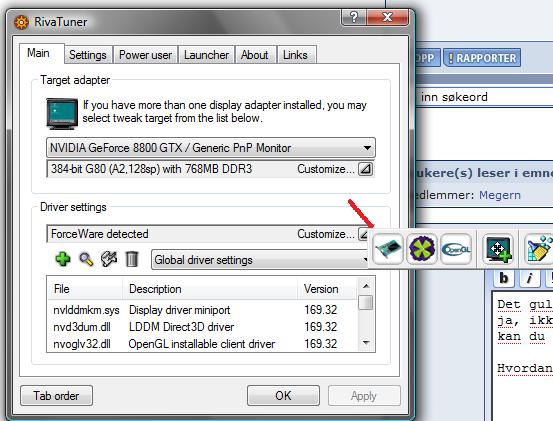
Task: Click RAPPORTER button in the browser window
Action: click(x=482, y=58)
